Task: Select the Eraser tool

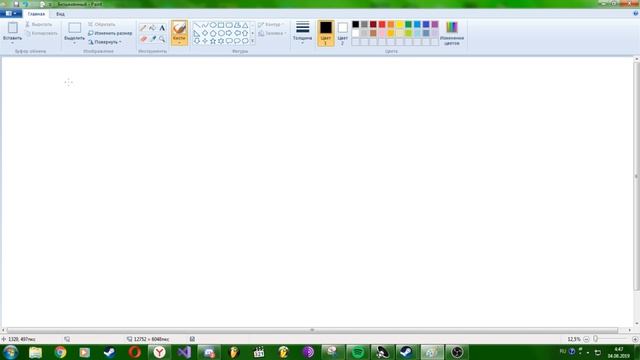Action: (143, 39)
